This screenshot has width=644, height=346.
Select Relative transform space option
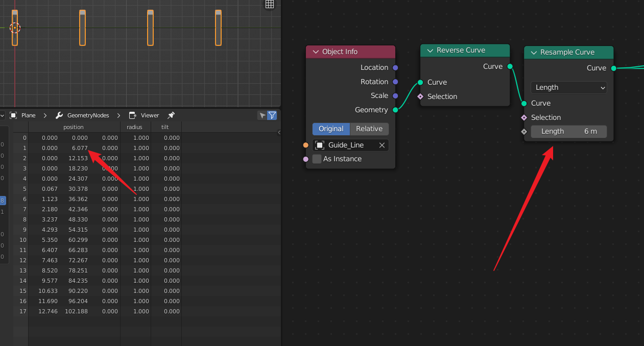tap(369, 129)
